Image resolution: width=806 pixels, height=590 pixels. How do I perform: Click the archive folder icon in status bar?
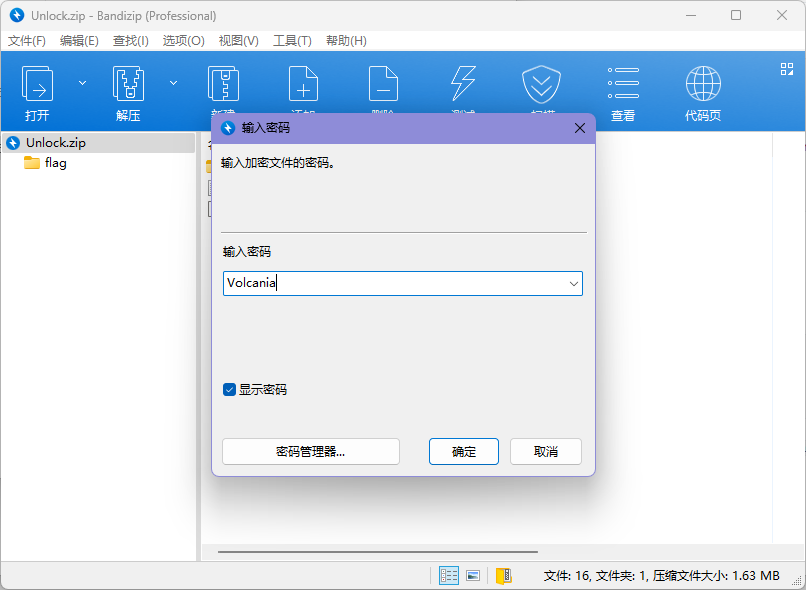coord(504,575)
